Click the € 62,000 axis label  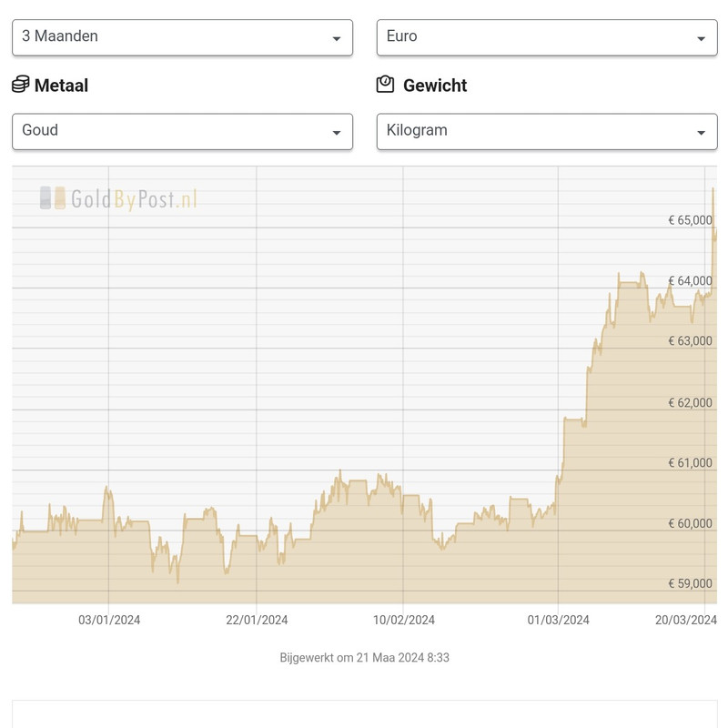690,402
